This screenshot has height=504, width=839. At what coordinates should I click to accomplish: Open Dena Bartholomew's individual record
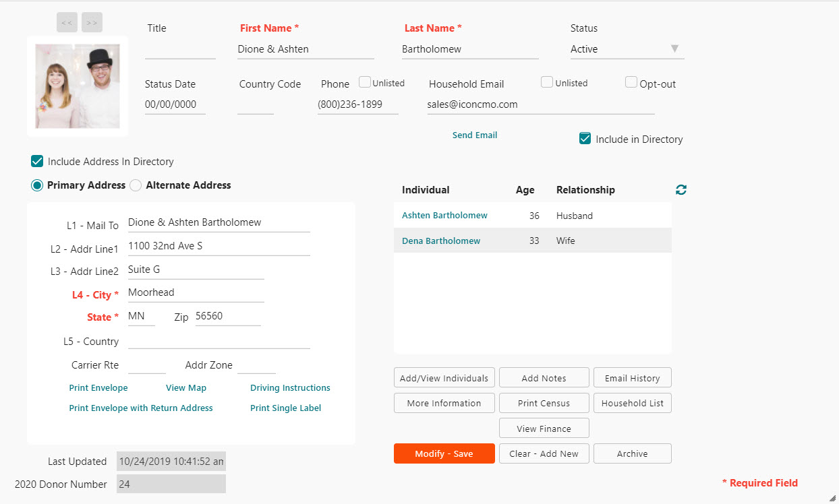(x=440, y=240)
